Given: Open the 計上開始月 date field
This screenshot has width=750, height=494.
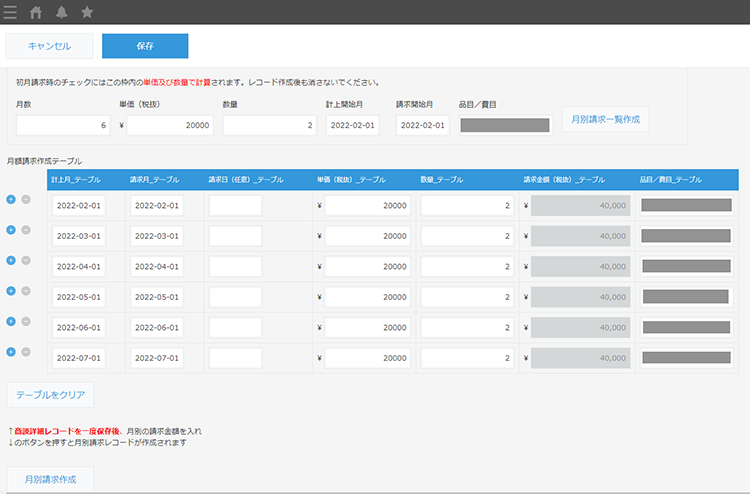Looking at the screenshot, I should point(353,125).
